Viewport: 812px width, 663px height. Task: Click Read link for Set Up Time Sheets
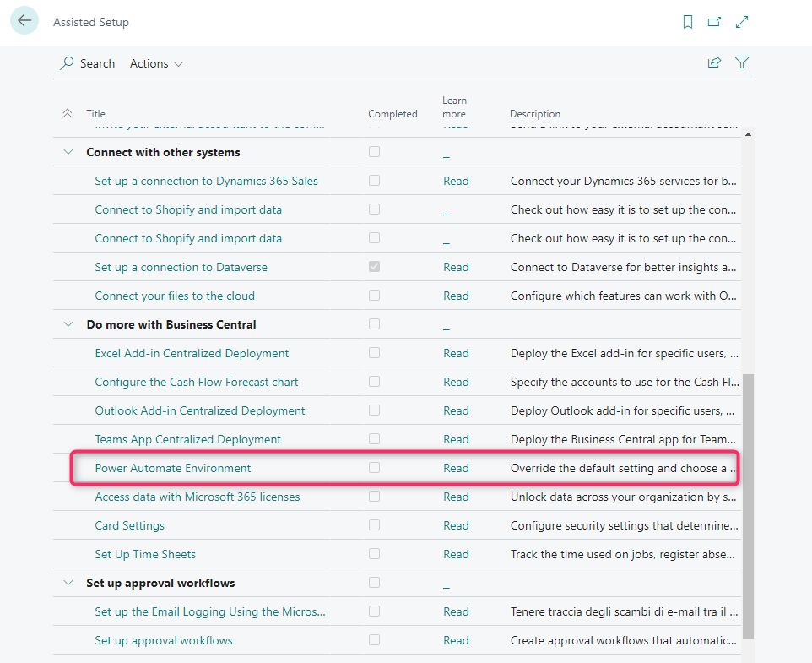point(456,554)
